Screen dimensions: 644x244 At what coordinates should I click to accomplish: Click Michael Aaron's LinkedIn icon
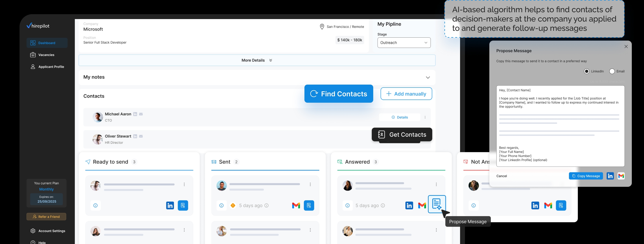pyautogui.click(x=135, y=114)
